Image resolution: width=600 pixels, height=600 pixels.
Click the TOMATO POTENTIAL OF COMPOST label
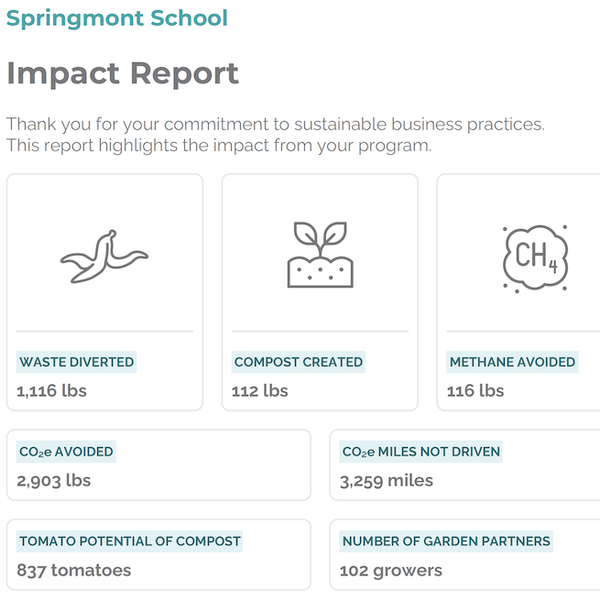click(130, 541)
